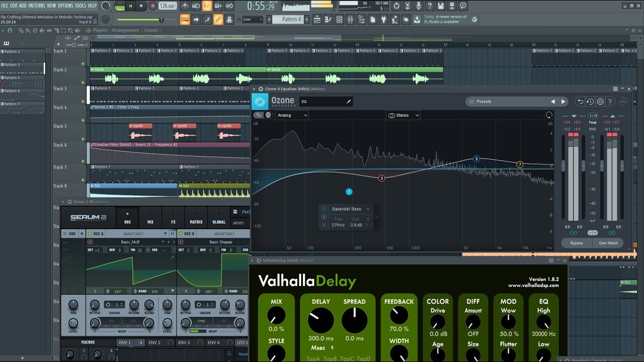
Task: Click the Ozone undo arrow icon
Action: point(580,102)
